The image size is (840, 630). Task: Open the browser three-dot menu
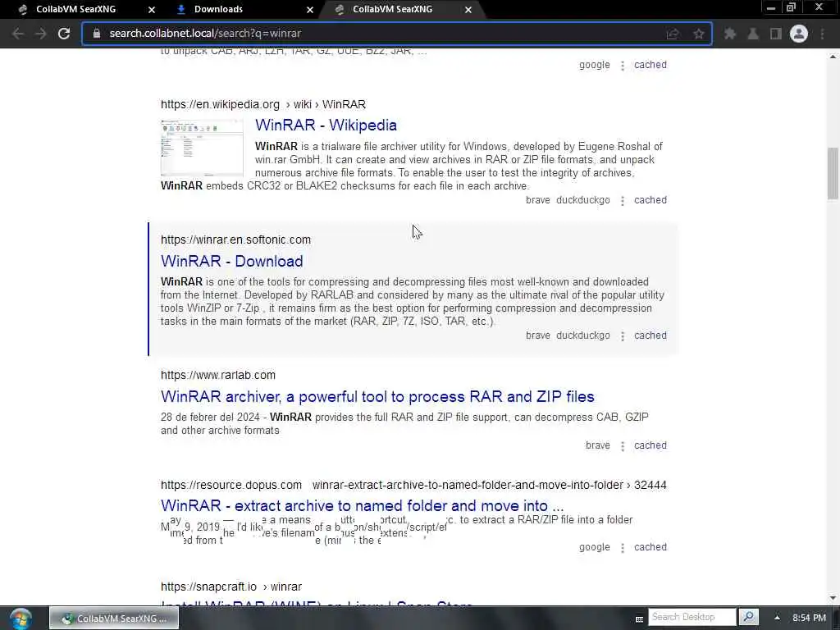(822, 34)
